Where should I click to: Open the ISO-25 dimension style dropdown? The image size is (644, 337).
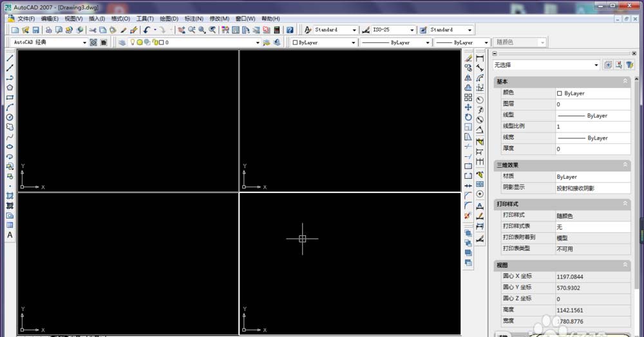412,30
